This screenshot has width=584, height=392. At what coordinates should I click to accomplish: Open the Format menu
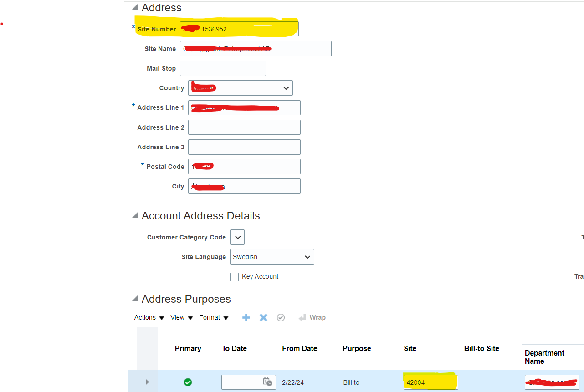(210, 317)
